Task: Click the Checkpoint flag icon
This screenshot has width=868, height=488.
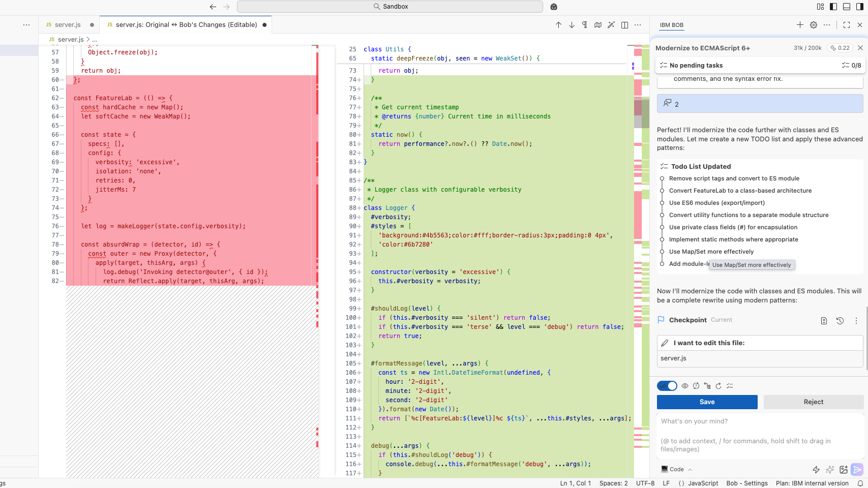Action: [x=661, y=320]
